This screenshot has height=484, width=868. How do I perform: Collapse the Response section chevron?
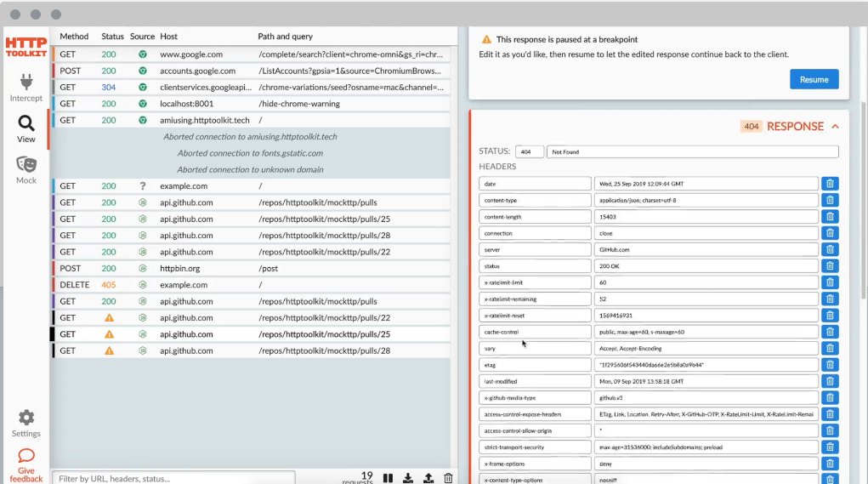[836, 126]
